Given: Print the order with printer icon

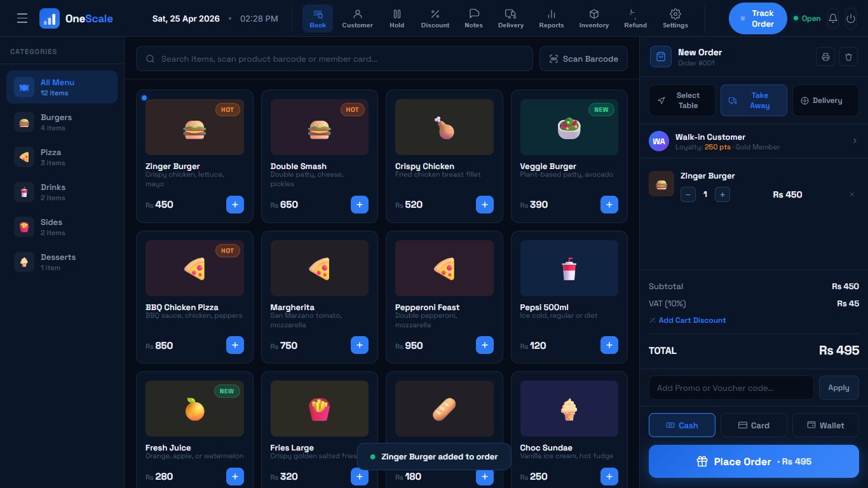Looking at the screenshot, I should (825, 57).
